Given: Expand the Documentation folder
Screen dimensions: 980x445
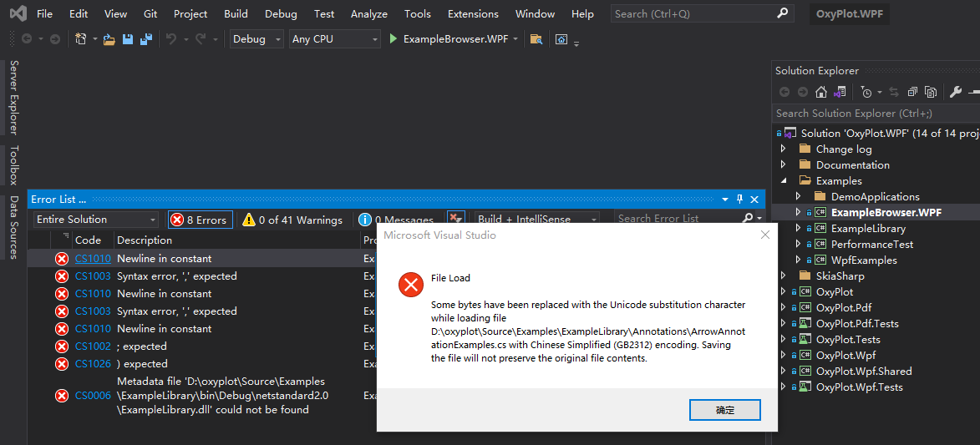Looking at the screenshot, I should tap(783, 165).
